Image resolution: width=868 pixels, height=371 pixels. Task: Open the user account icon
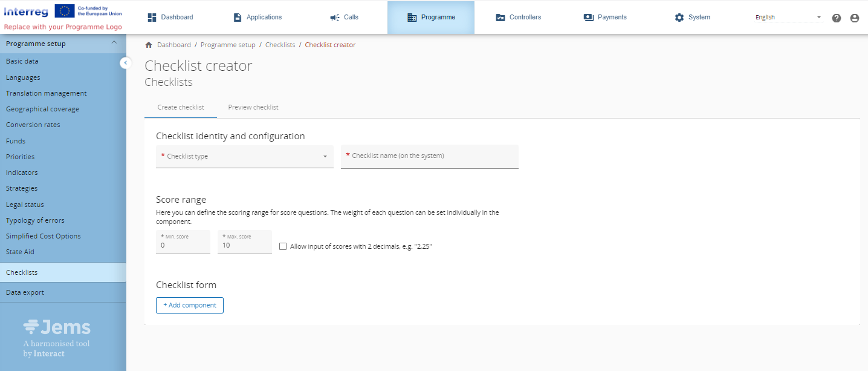tap(855, 18)
